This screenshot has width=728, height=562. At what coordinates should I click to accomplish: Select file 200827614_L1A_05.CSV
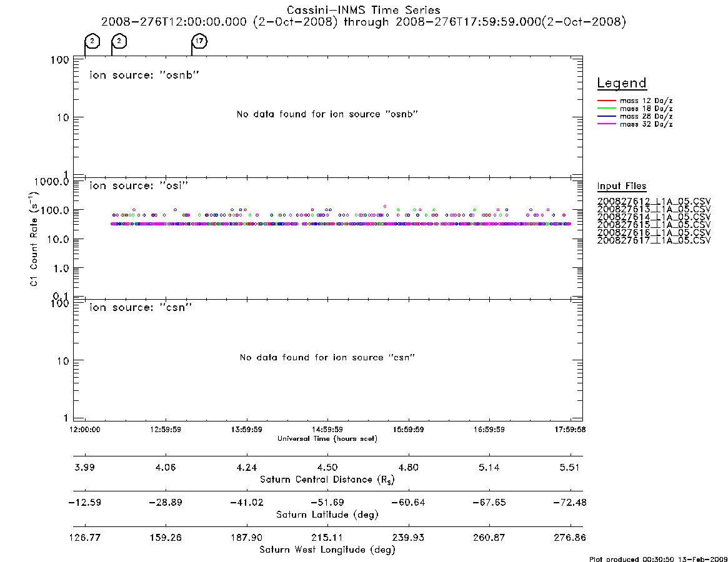pyautogui.click(x=654, y=217)
